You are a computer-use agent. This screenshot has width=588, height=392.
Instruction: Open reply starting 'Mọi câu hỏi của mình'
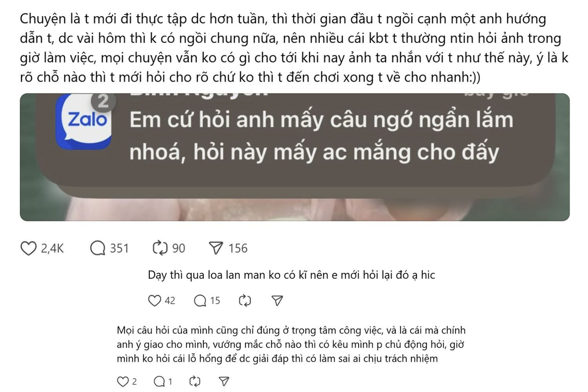pos(291,344)
